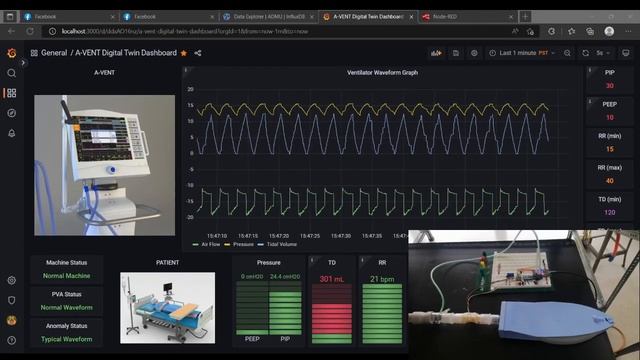Open the browser Settings and more menu
Viewport: 640px width, 360px height.
(x=628, y=31)
